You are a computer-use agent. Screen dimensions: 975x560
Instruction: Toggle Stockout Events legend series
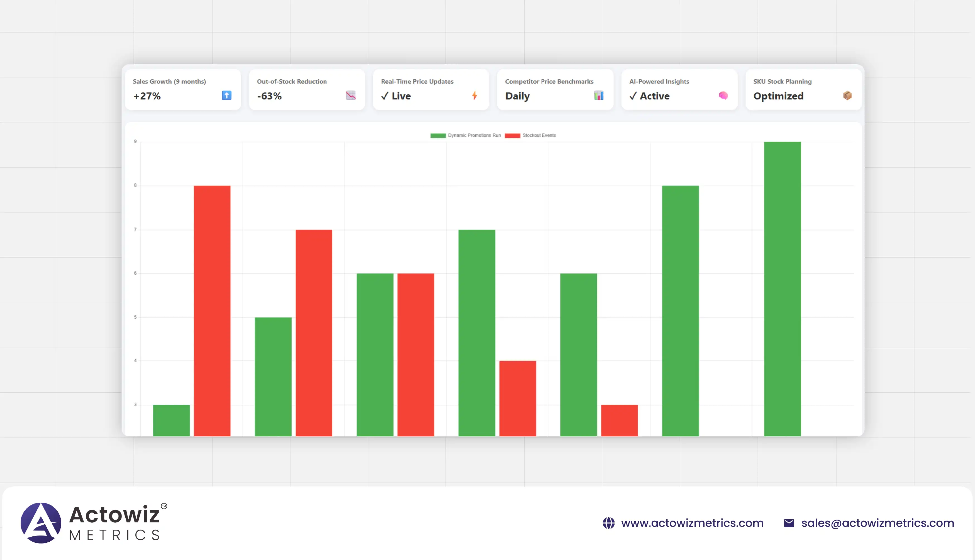(x=539, y=135)
